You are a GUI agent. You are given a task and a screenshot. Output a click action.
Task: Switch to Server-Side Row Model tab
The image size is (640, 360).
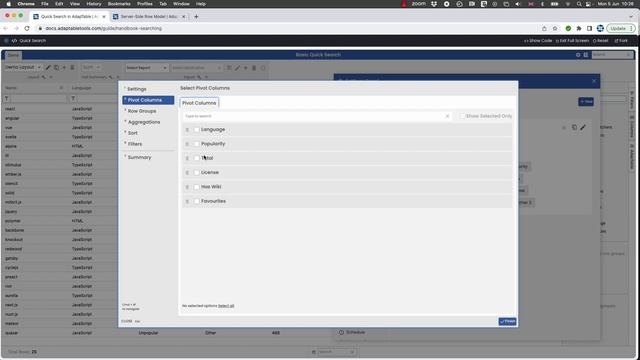[x=149, y=17]
